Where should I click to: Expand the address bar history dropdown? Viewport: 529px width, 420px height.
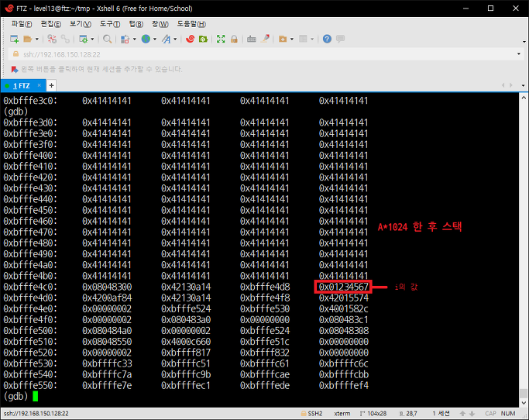(x=518, y=54)
